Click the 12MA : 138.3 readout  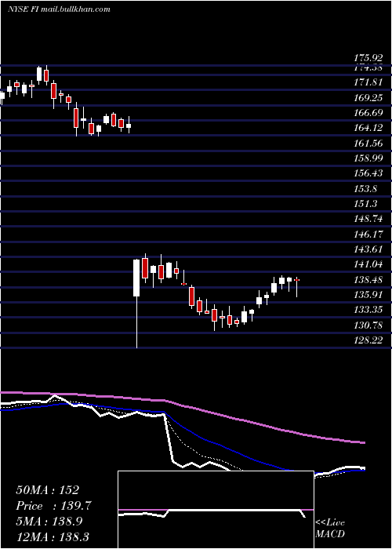(53, 536)
